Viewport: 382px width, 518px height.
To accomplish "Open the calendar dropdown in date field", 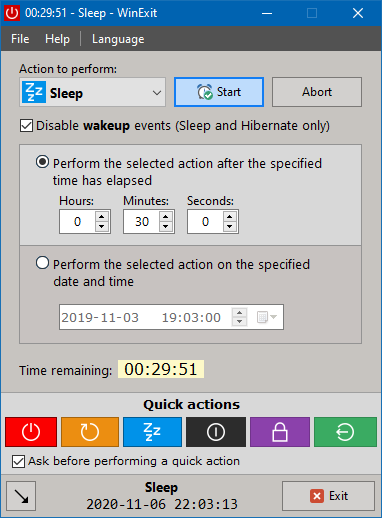I will click(x=267, y=317).
